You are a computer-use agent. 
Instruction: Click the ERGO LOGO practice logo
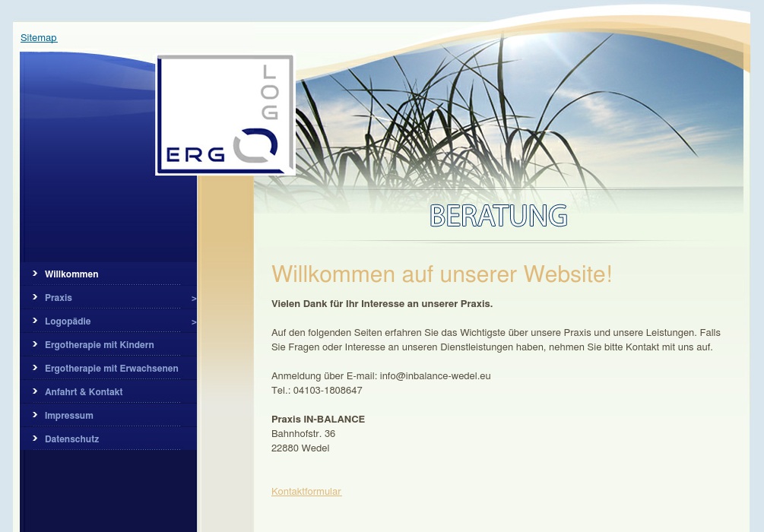click(x=225, y=115)
